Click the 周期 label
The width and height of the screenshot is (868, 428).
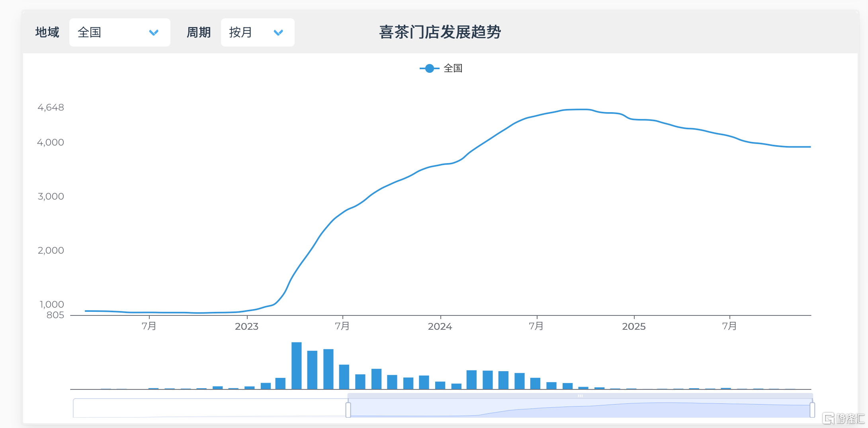pyautogui.click(x=199, y=32)
